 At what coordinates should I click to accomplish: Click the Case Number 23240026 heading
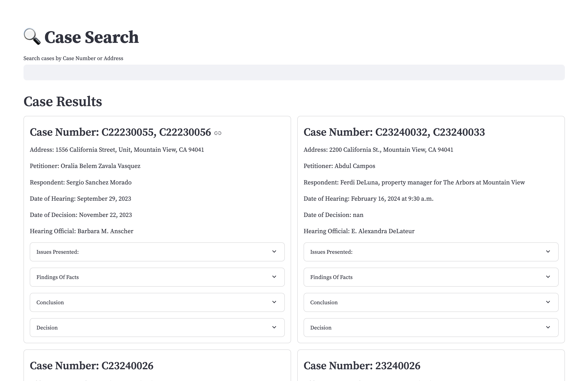coord(362,366)
